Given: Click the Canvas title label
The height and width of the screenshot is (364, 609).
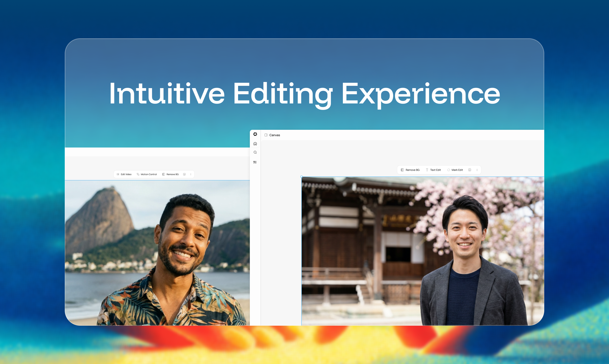Looking at the screenshot, I should 275,135.
